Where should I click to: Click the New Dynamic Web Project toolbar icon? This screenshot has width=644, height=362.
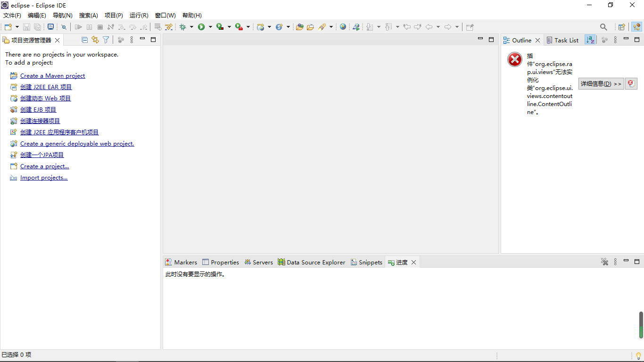click(261, 27)
